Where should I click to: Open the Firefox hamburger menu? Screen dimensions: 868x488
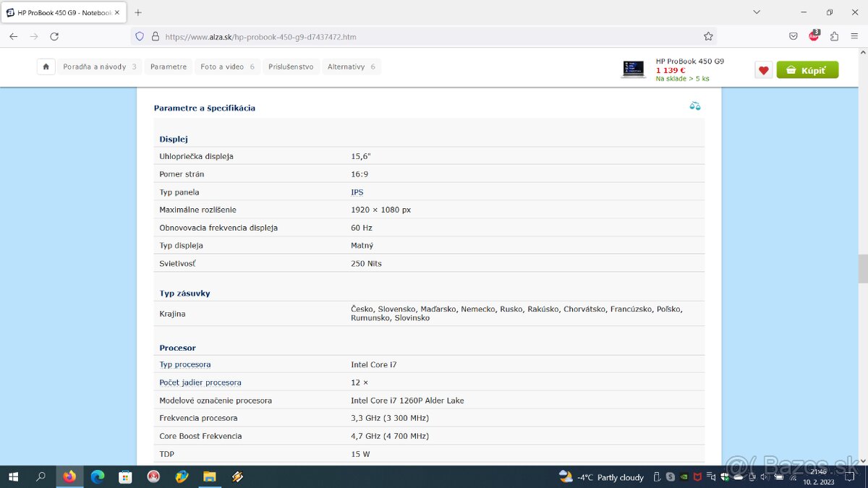854,36
